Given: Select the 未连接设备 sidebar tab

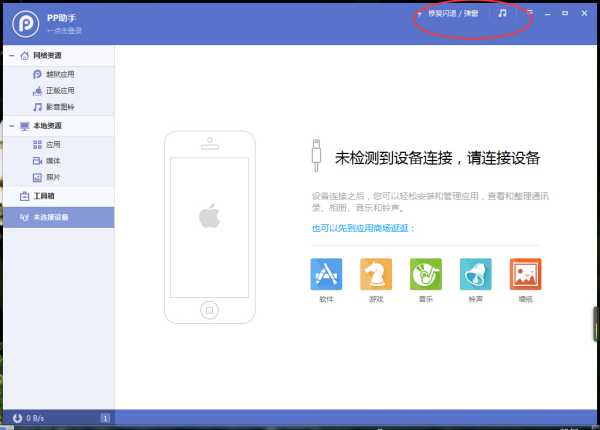Looking at the screenshot, I should (x=59, y=218).
